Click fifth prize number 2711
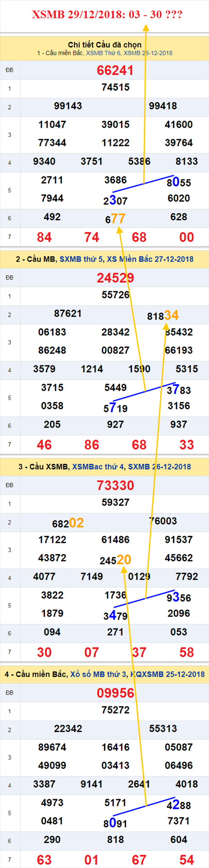This screenshot has width=209, height=868. [x=52, y=180]
